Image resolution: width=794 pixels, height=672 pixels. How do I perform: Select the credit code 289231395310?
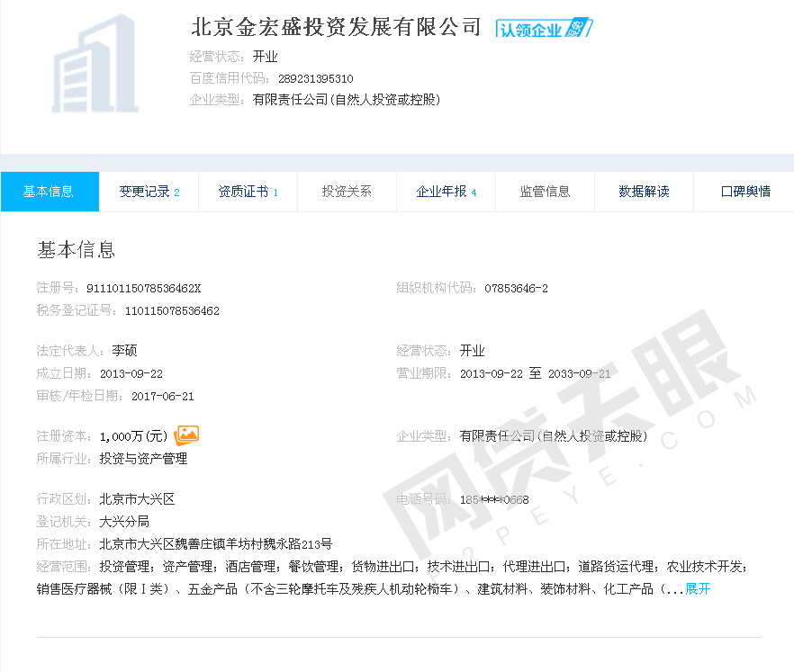(315, 78)
